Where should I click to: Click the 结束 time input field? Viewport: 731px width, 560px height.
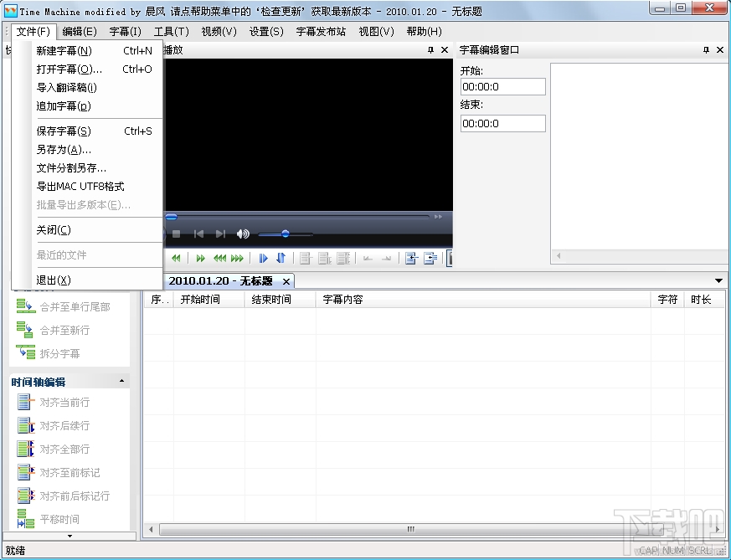503,123
